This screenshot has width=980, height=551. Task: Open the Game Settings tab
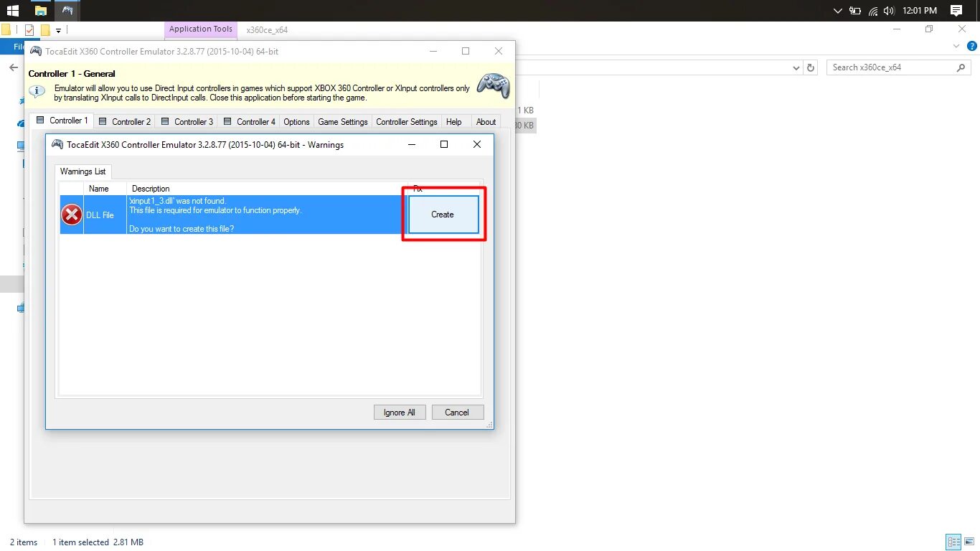(x=343, y=122)
